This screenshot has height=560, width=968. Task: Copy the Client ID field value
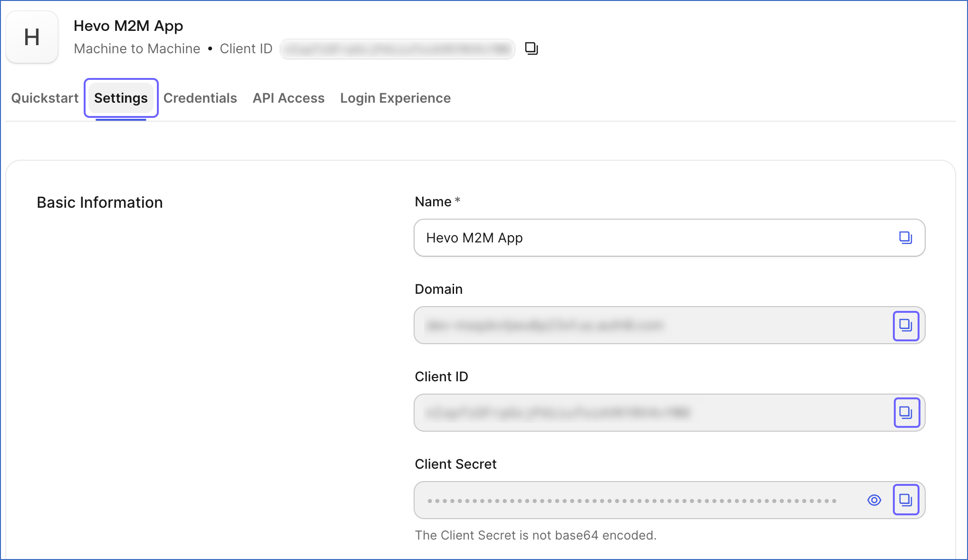click(x=907, y=413)
